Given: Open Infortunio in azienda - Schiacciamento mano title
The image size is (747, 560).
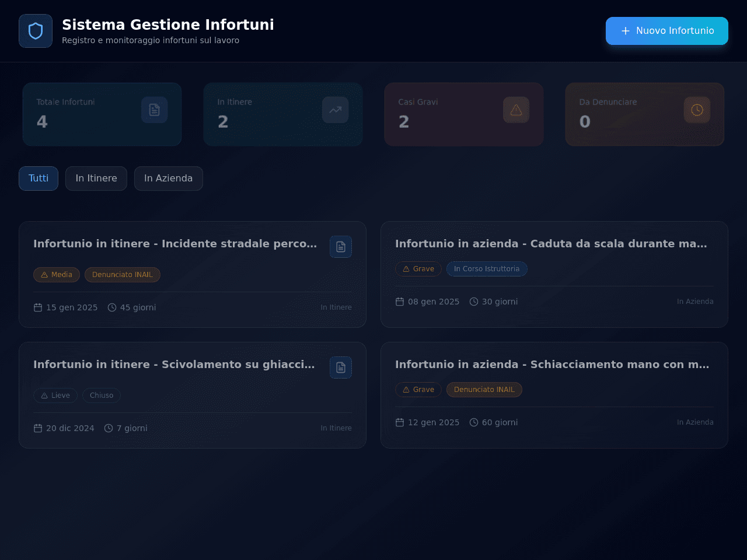Looking at the screenshot, I should tap(552, 365).
